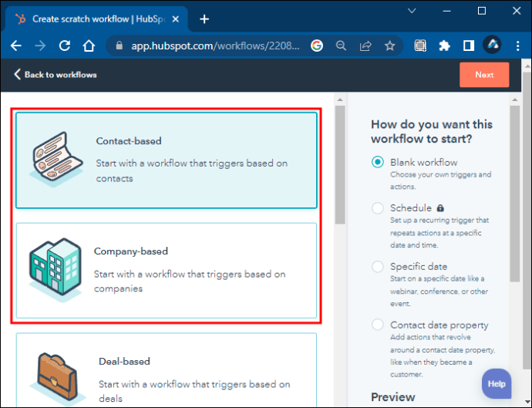The height and width of the screenshot is (408, 532).
Task: Share this page icon
Action: 365,46
